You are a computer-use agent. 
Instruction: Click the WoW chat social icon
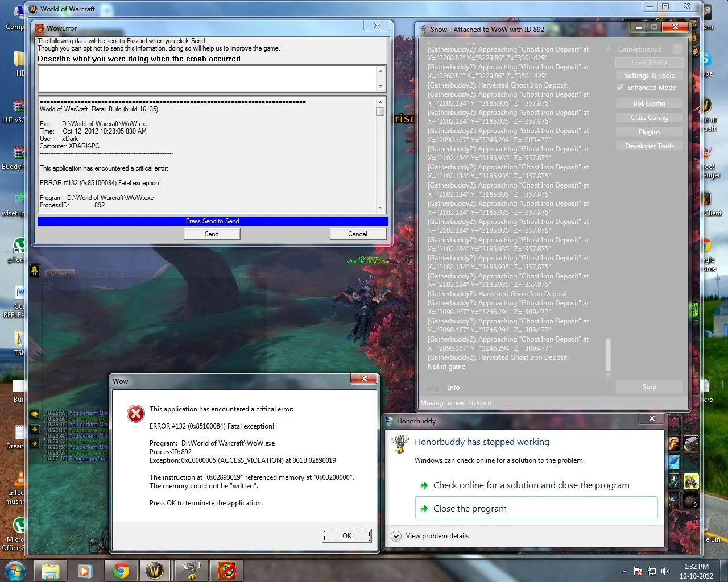[35, 271]
